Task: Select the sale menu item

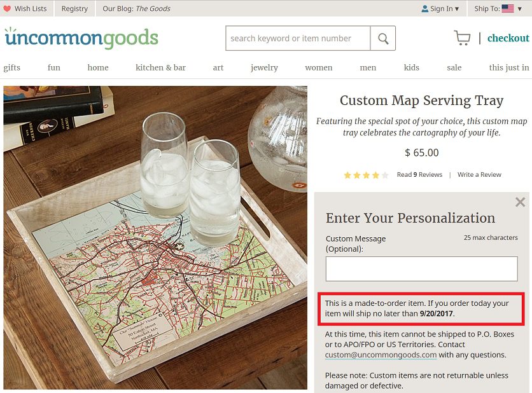Action: pyautogui.click(x=454, y=67)
